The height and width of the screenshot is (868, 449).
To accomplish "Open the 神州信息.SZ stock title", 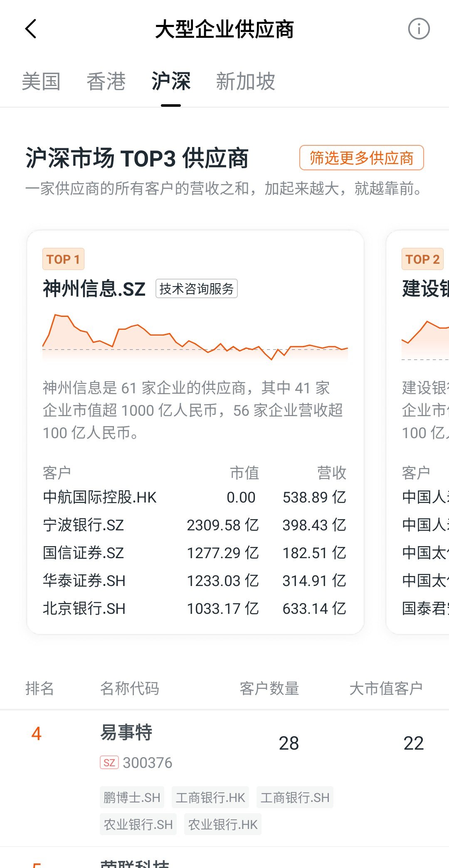I will click(94, 289).
